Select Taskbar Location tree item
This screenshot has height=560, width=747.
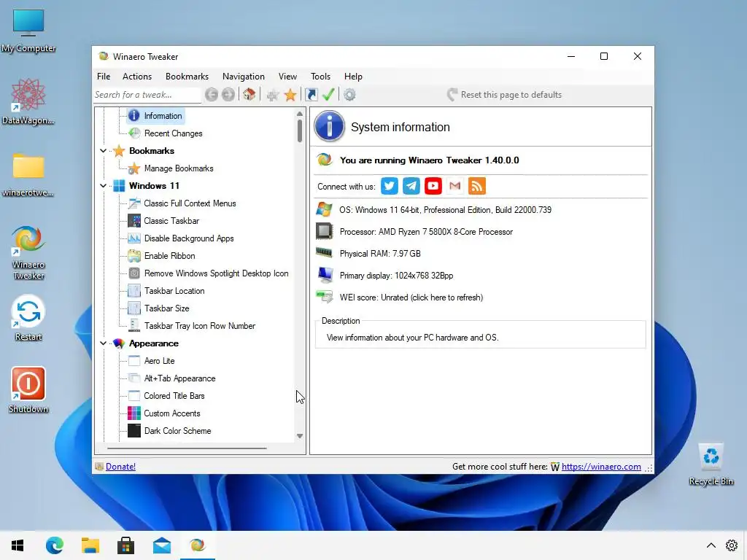tap(174, 291)
